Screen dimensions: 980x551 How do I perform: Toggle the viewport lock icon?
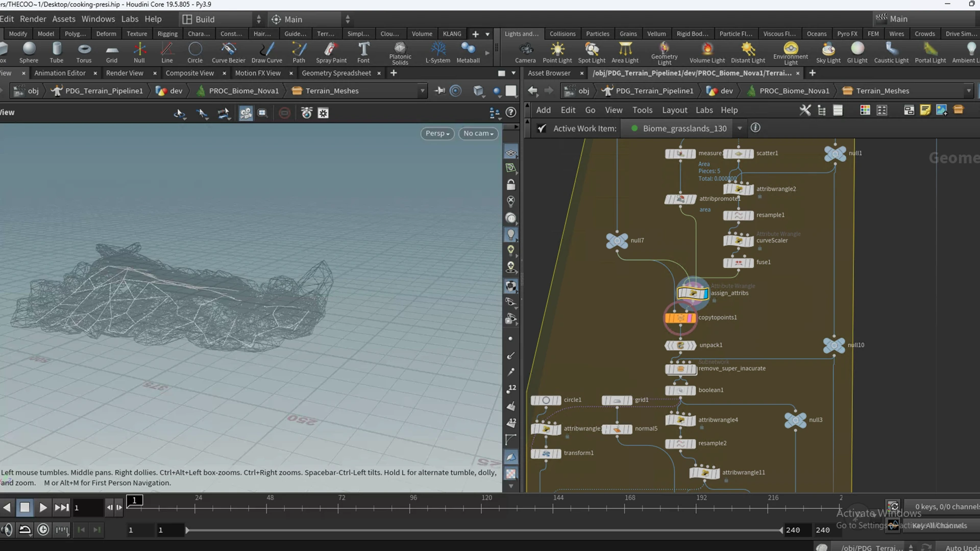tap(510, 184)
